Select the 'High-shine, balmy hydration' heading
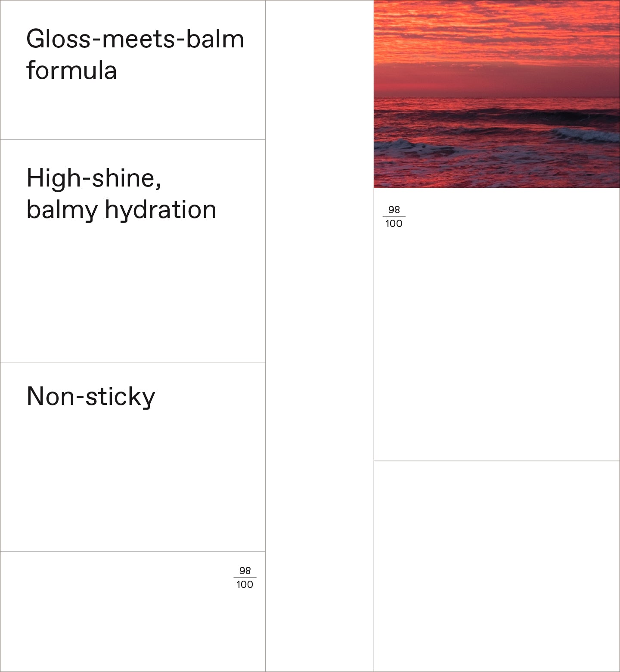The image size is (620, 672). coord(121,194)
